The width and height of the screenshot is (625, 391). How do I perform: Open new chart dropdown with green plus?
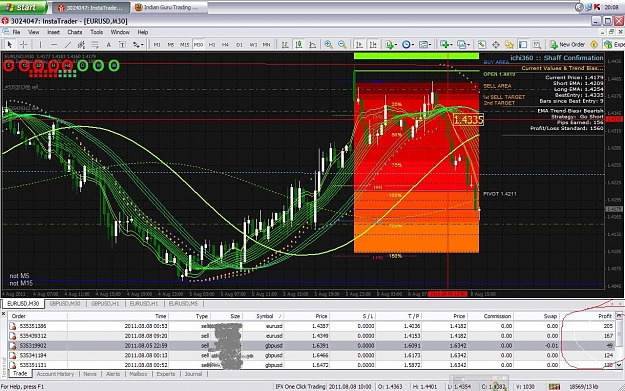click(446, 45)
